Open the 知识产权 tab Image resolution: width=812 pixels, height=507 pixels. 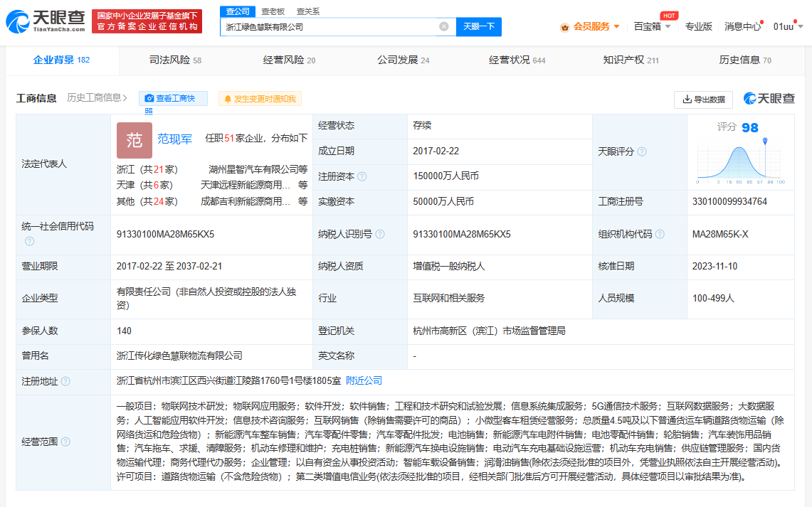[631, 60]
